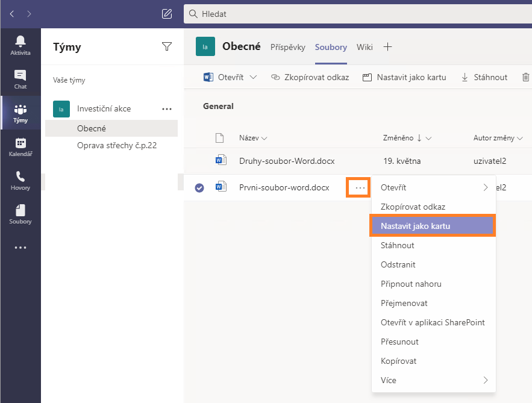532x403 pixels.
Task: Open the Kalendář sidebar icon
Action: 20,146
